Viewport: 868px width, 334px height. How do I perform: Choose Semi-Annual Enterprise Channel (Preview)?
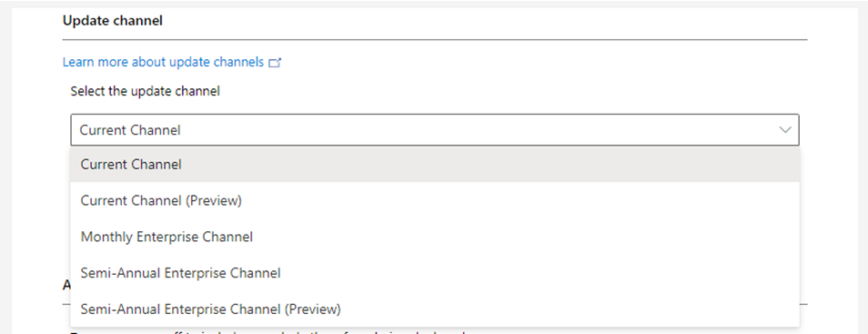[435, 309]
